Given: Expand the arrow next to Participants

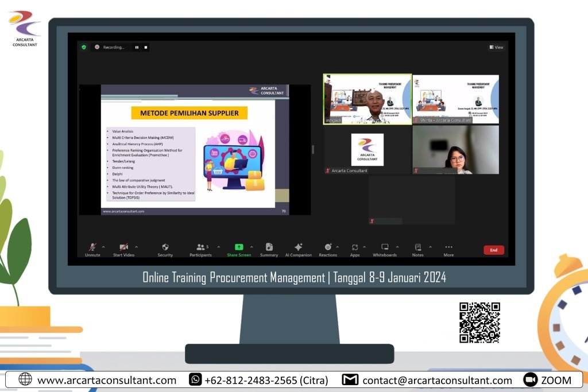Looking at the screenshot, I should point(218,247).
